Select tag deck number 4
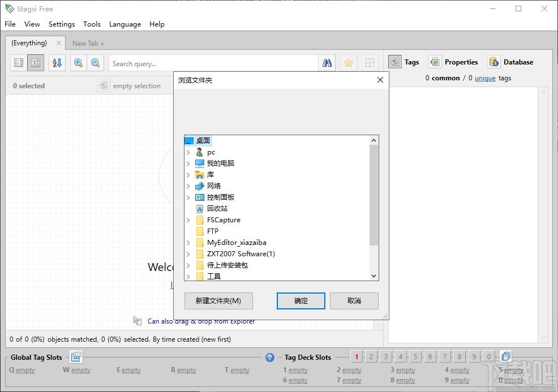558x392 pixels. pyautogui.click(x=401, y=356)
